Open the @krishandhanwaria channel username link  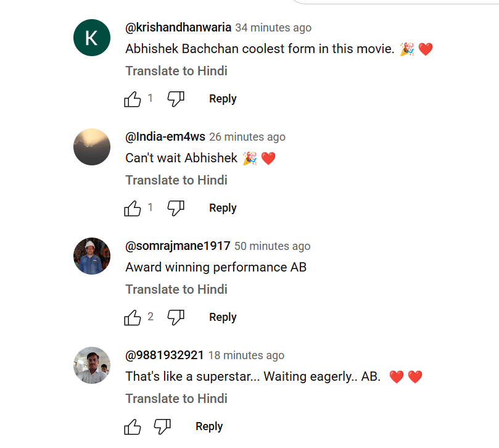pyautogui.click(x=178, y=27)
